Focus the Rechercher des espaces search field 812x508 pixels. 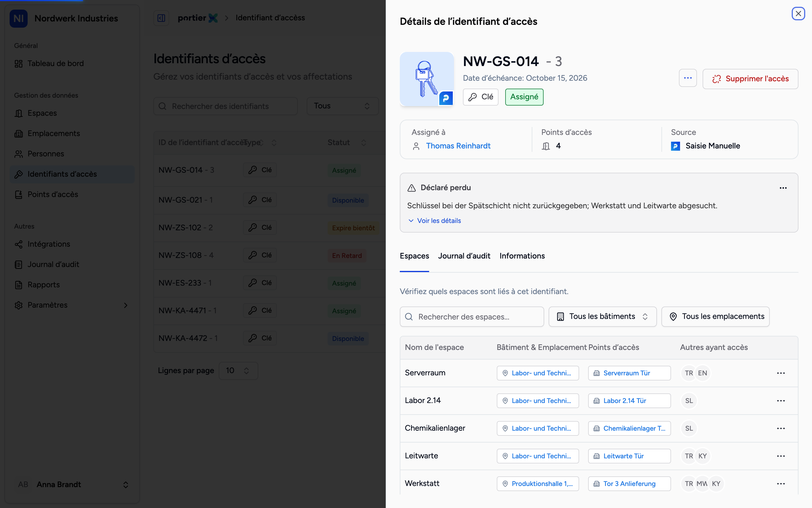pyautogui.click(x=471, y=316)
